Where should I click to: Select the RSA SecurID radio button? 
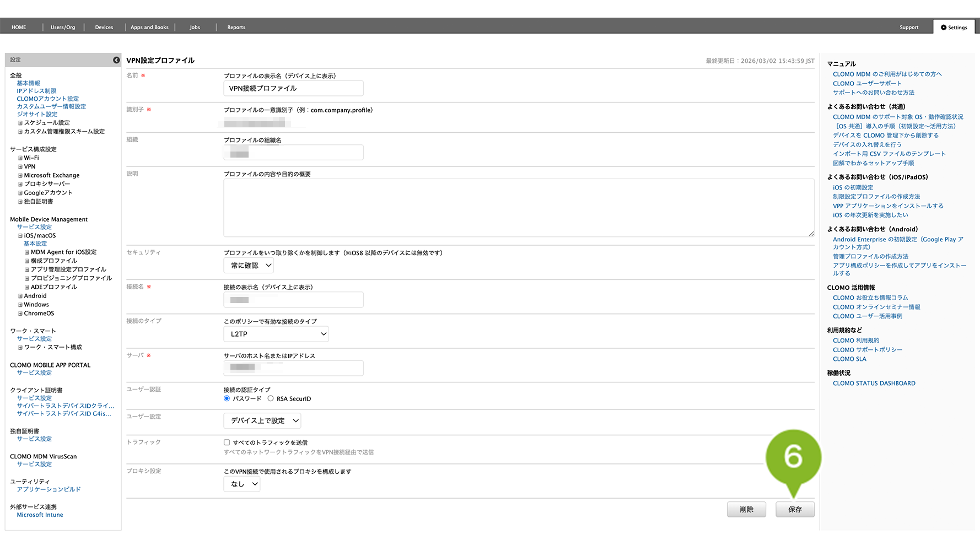click(x=271, y=398)
